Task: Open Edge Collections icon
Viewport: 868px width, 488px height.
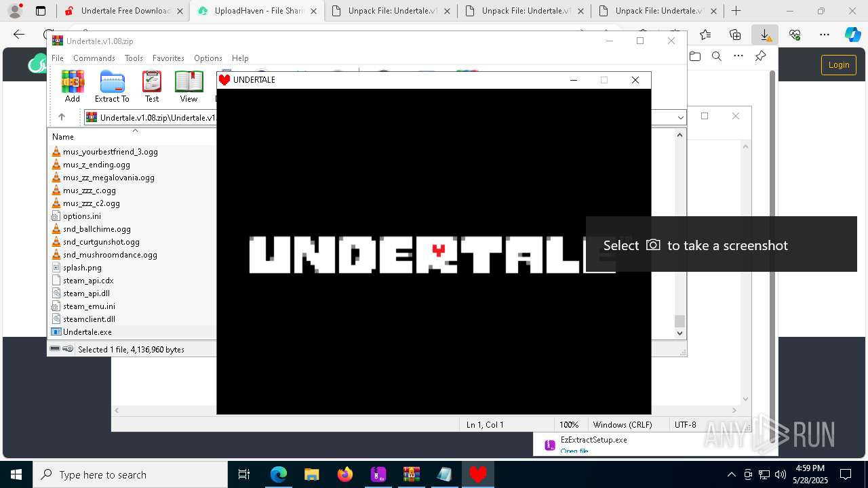Action: (735, 35)
